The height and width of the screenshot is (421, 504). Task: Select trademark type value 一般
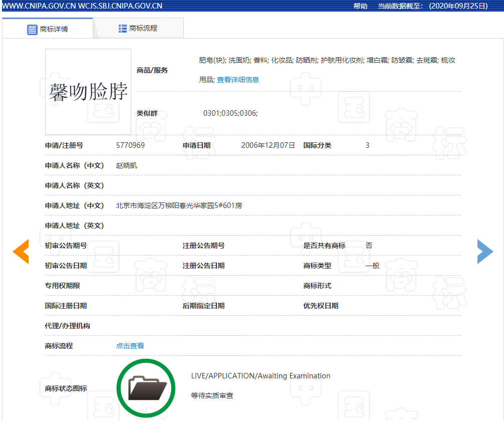click(x=373, y=266)
